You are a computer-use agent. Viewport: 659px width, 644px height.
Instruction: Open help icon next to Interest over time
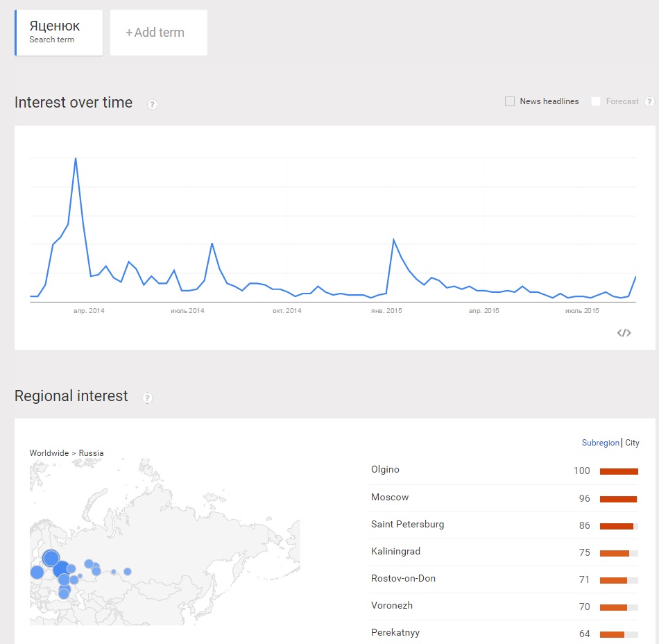click(x=152, y=104)
